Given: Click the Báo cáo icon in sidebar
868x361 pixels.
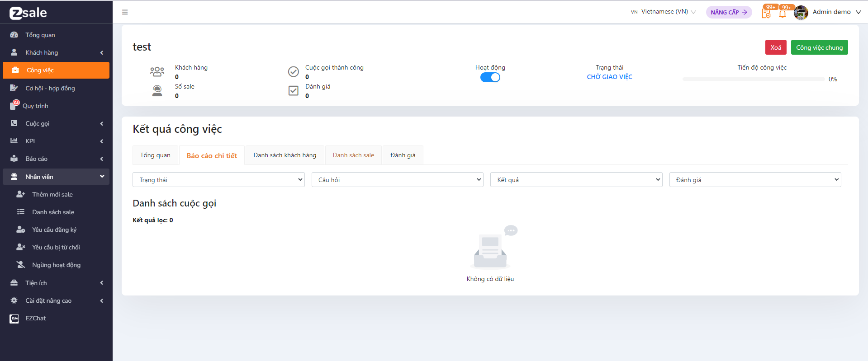Looking at the screenshot, I should pyautogui.click(x=14, y=159).
